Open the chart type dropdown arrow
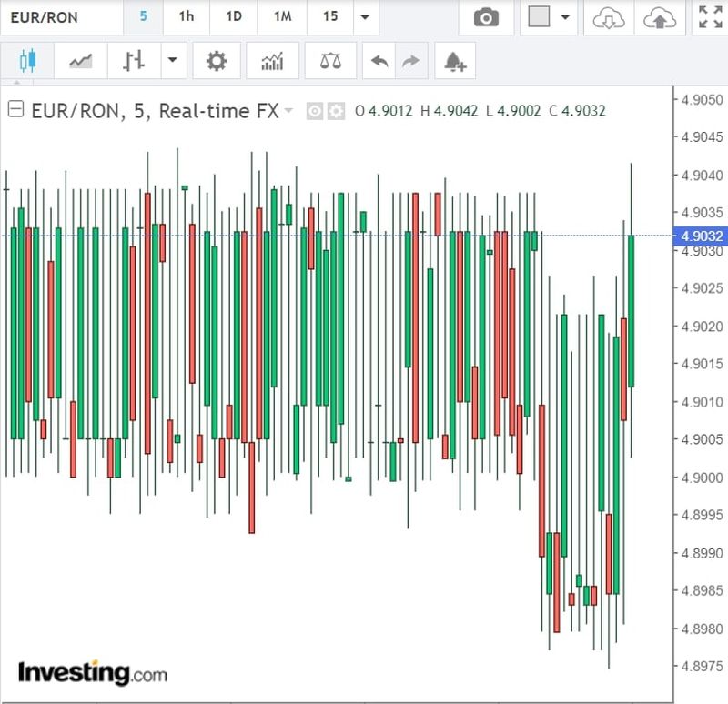The height and width of the screenshot is (704, 728). pyautogui.click(x=172, y=62)
